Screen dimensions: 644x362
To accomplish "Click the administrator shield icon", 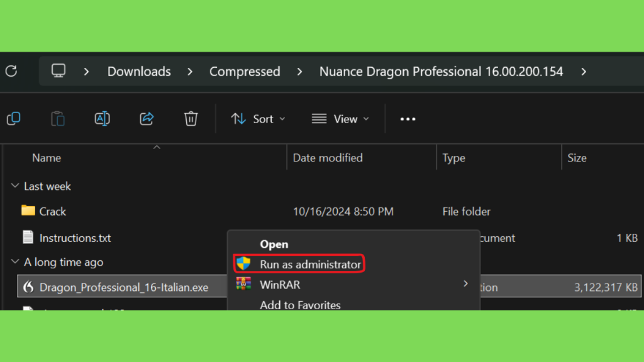I will (243, 263).
